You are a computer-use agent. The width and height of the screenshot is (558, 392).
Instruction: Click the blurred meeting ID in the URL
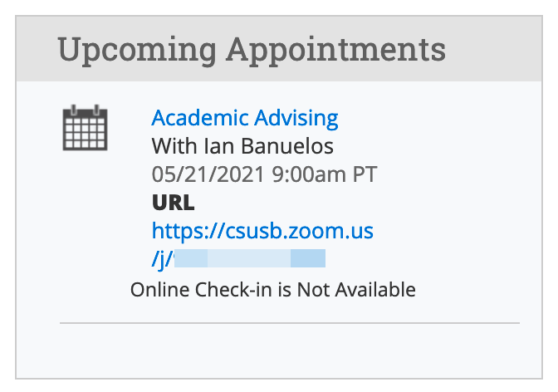click(x=250, y=258)
